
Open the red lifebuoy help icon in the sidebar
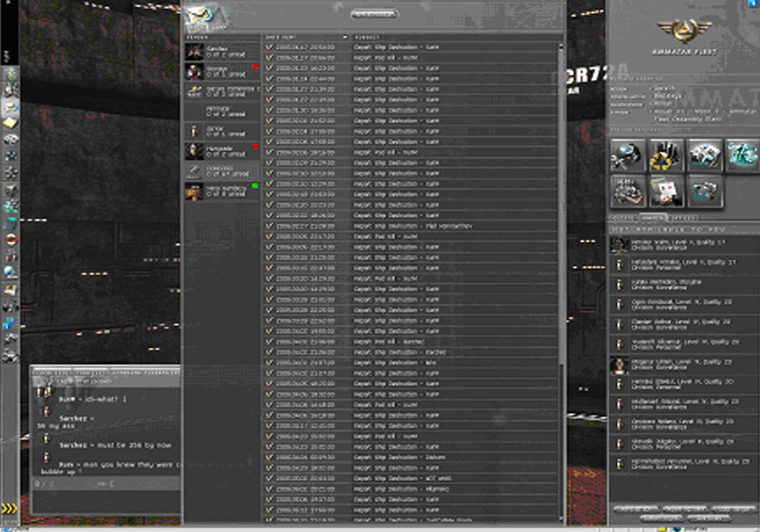click(x=10, y=240)
